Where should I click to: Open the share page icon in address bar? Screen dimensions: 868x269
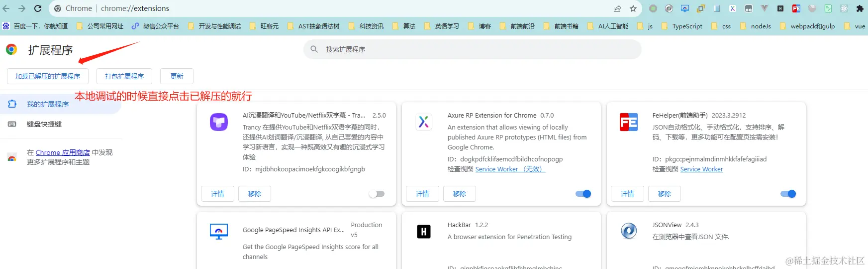[x=617, y=8]
